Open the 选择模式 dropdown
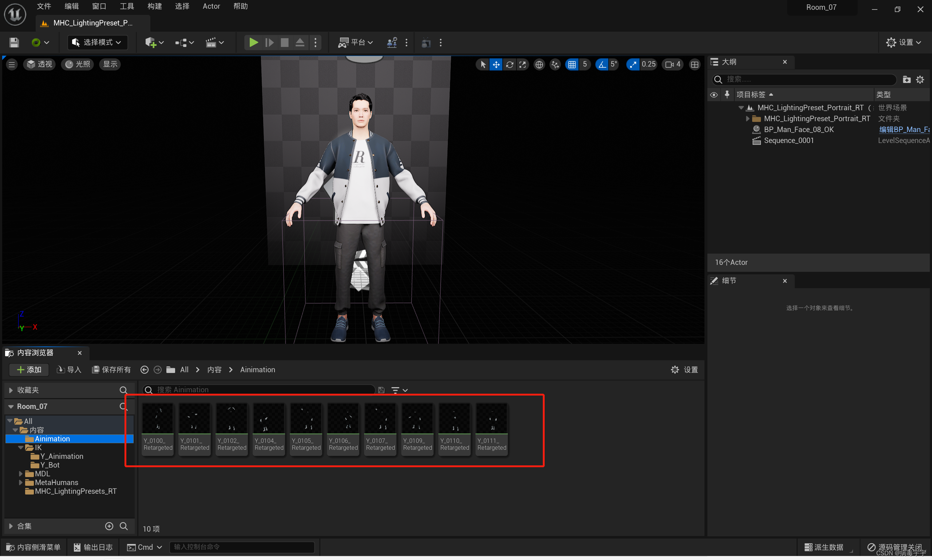 pyautogui.click(x=97, y=42)
